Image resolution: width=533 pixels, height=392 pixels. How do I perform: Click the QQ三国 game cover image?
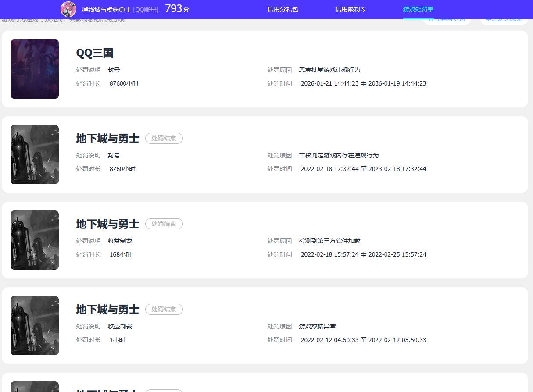pyautogui.click(x=35, y=69)
